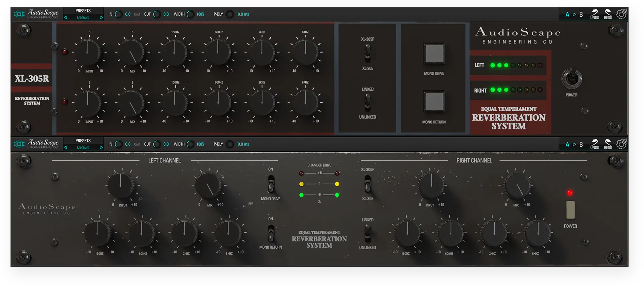Open the Default preset menu in black plugin
The height and width of the screenshot is (286, 644).
[x=83, y=148]
